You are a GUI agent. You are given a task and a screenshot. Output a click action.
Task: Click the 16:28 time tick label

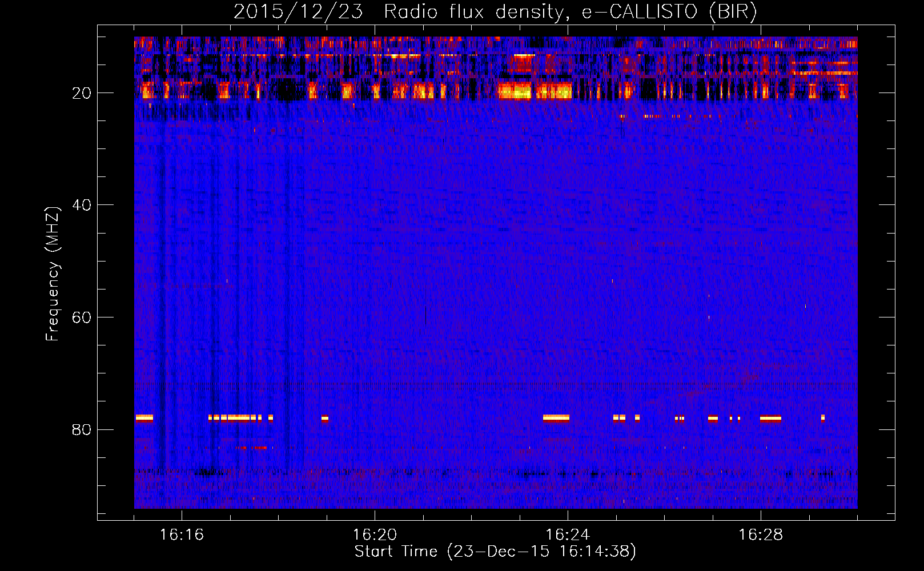coord(761,535)
